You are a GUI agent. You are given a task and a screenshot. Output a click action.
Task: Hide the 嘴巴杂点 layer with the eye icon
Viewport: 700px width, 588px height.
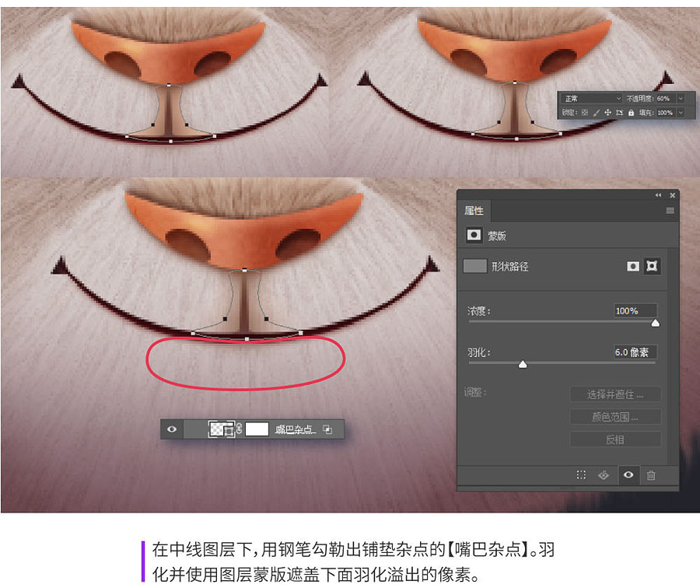[x=172, y=429]
